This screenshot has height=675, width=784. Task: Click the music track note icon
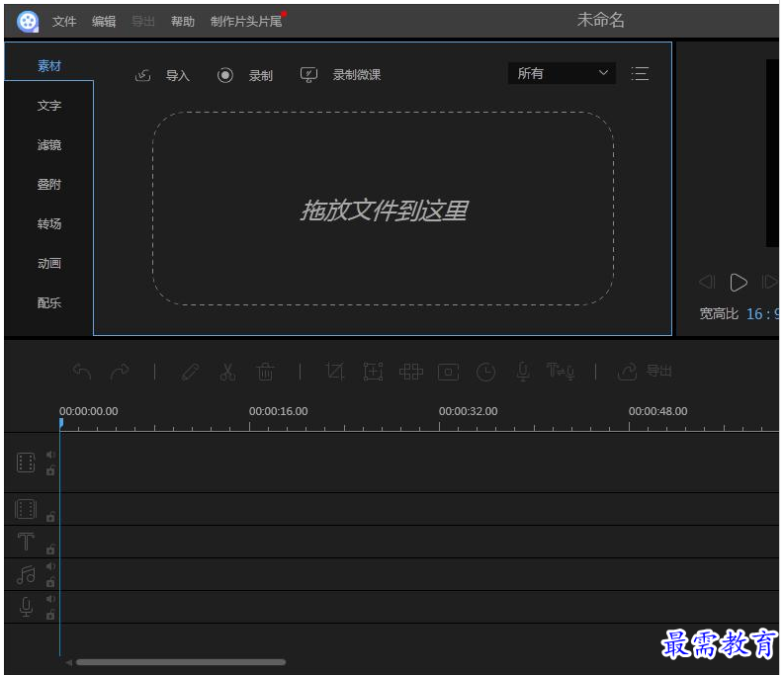click(x=26, y=574)
